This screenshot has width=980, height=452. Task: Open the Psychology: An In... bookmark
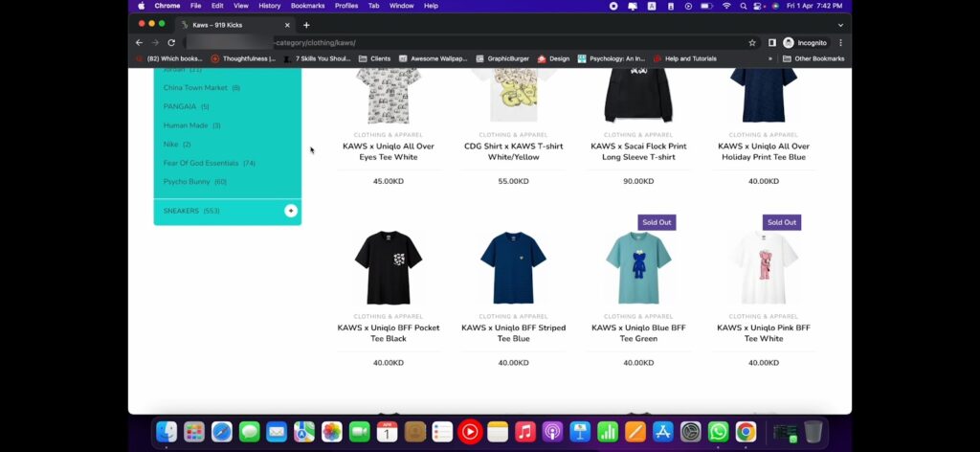click(x=612, y=58)
